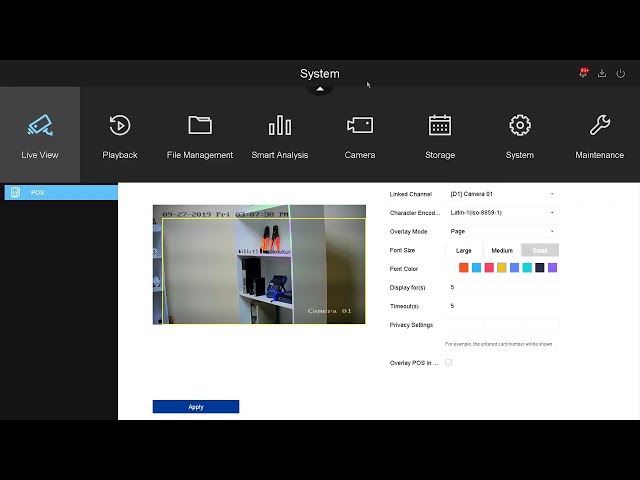Click the System title text
Screen dimensions: 640x480
(320, 73)
